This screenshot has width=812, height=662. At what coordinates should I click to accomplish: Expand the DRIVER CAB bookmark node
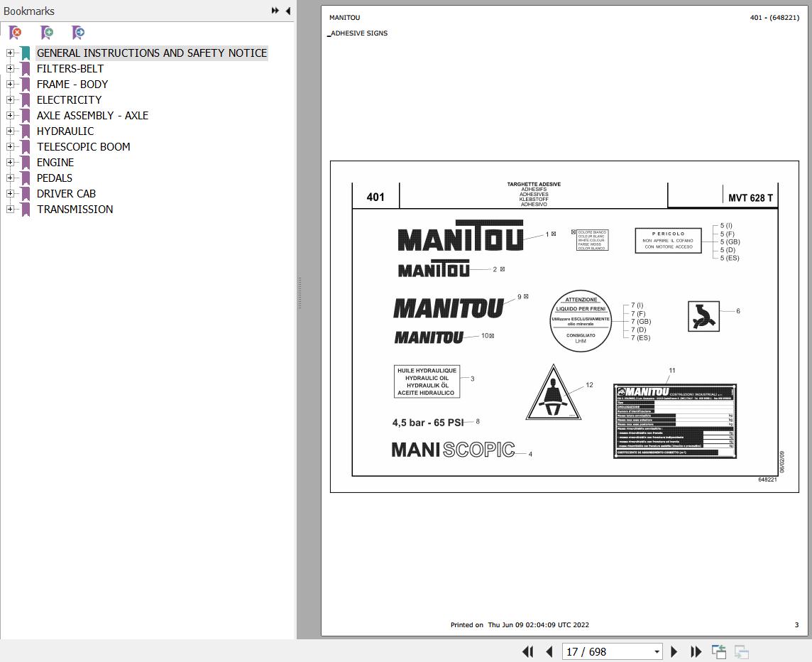pos(10,193)
